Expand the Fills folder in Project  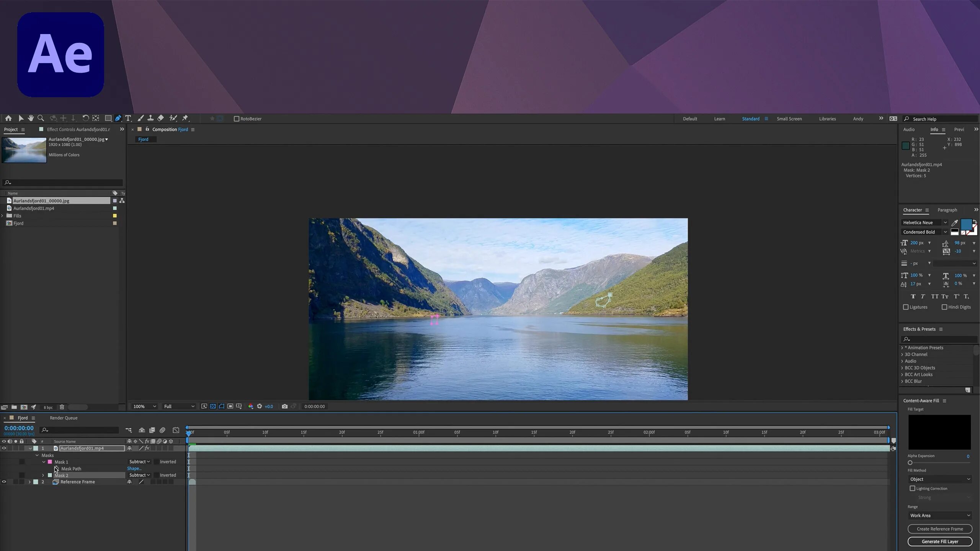3,216
